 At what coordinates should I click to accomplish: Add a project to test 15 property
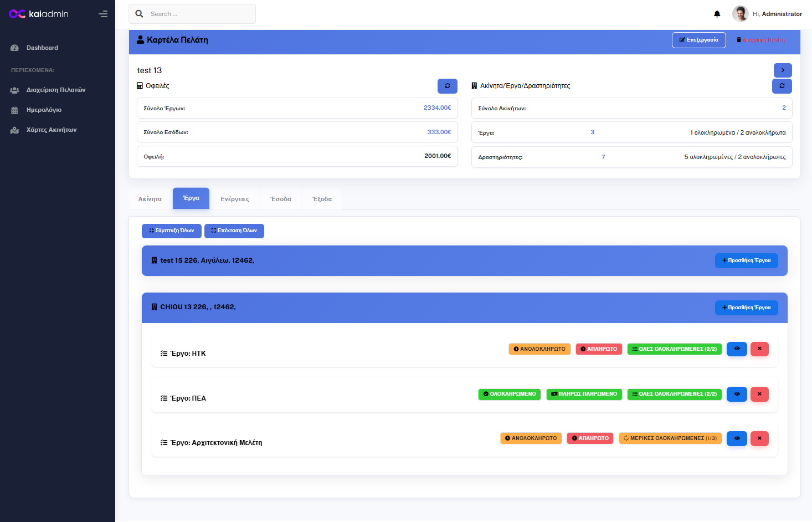pyautogui.click(x=746, y=260)
